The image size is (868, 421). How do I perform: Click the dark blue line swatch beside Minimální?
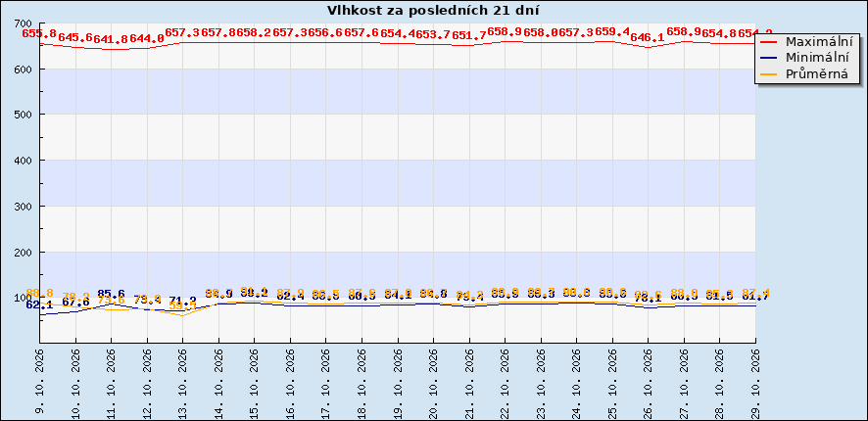(769, 58)
